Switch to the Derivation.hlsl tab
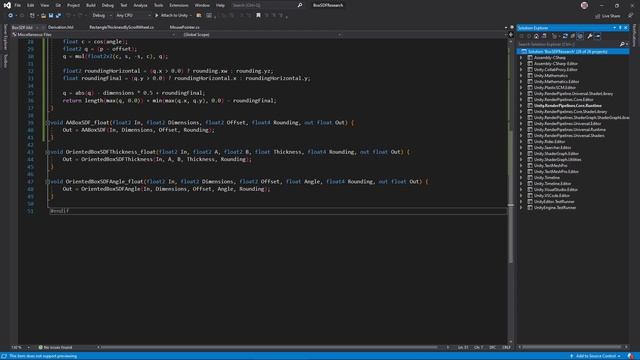Screen dimensions: 640x360 click(60, 27)
